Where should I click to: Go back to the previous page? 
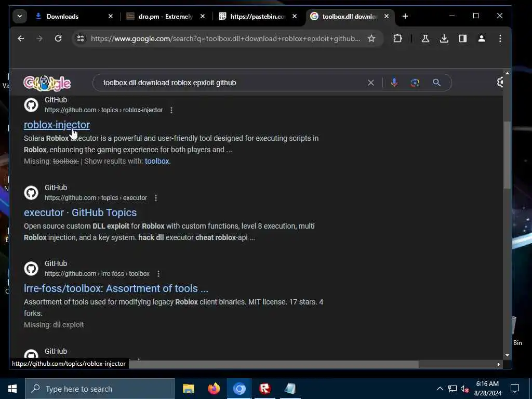[x=21, y=38]
